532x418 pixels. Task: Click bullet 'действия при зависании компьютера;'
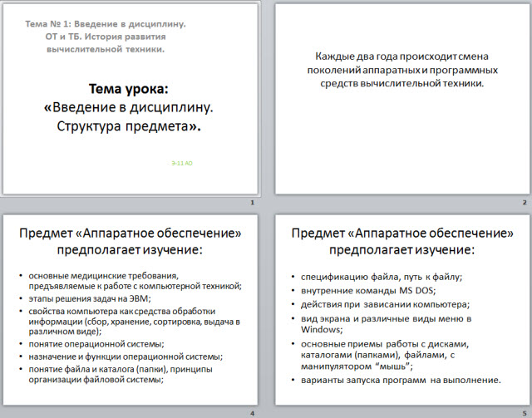click(385, 305)
